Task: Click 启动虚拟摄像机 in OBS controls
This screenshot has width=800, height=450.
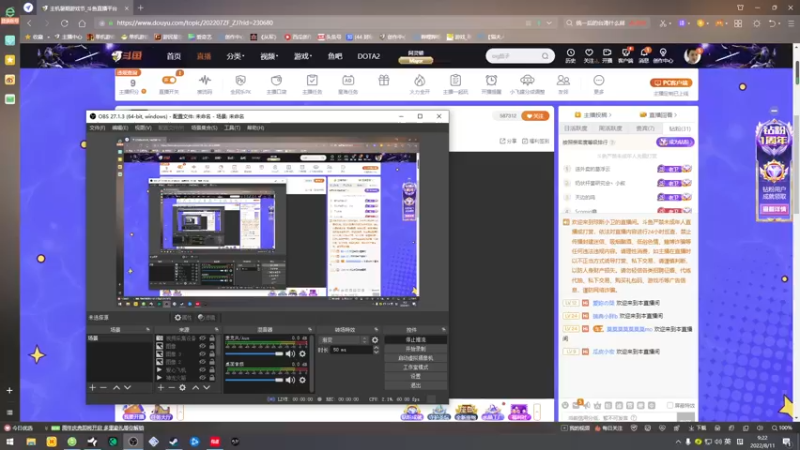Action: click(415, 358)
